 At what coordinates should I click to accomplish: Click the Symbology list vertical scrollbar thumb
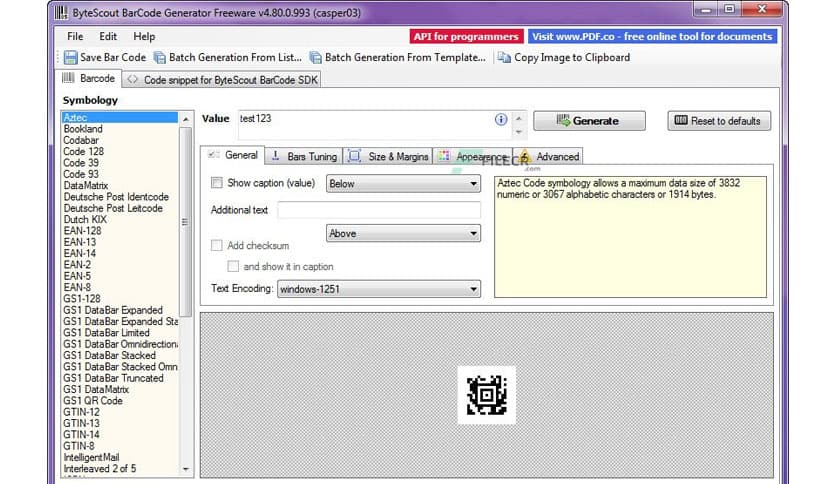tap(186, 222)
